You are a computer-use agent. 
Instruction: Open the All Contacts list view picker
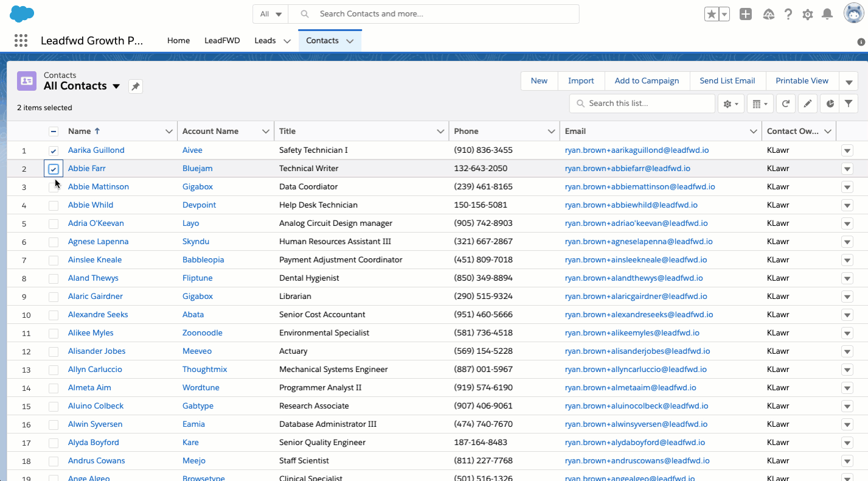pos(116,86)
